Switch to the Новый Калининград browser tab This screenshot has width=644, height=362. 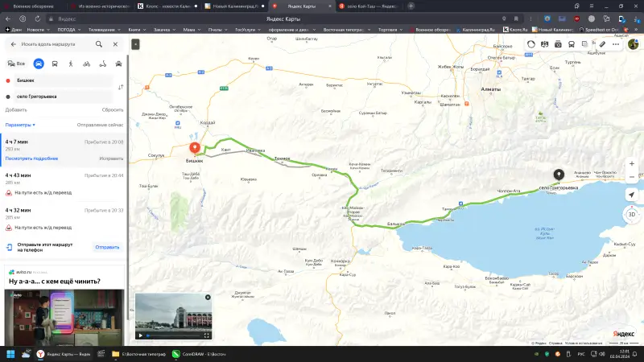(x=233, y=6)
